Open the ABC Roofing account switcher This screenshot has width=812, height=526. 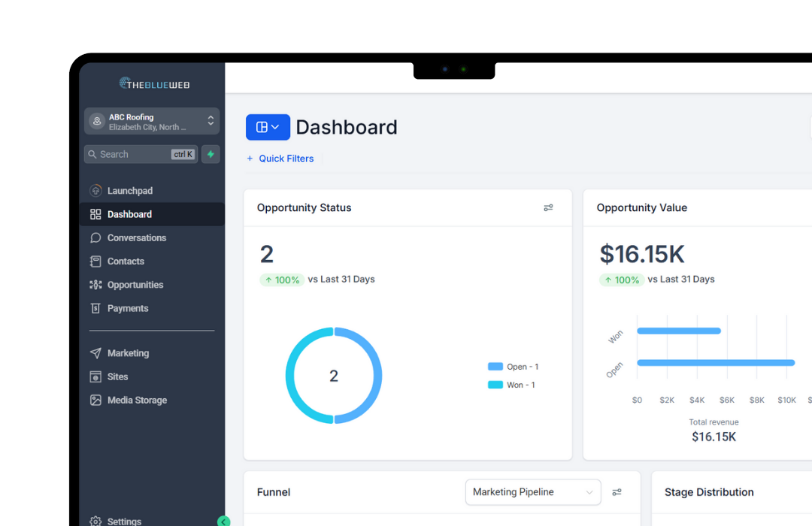click(x=152, y=121)
